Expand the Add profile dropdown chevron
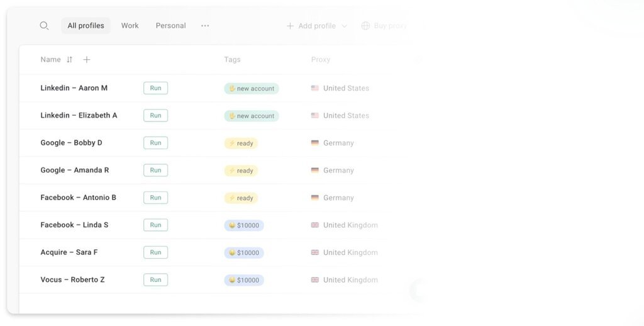644x326 pixels. (x=344, y=26)
